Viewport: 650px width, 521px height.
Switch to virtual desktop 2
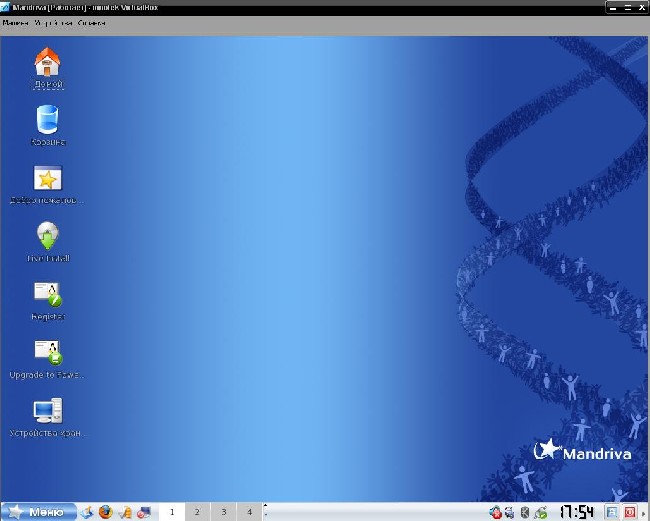coord(197,512)
